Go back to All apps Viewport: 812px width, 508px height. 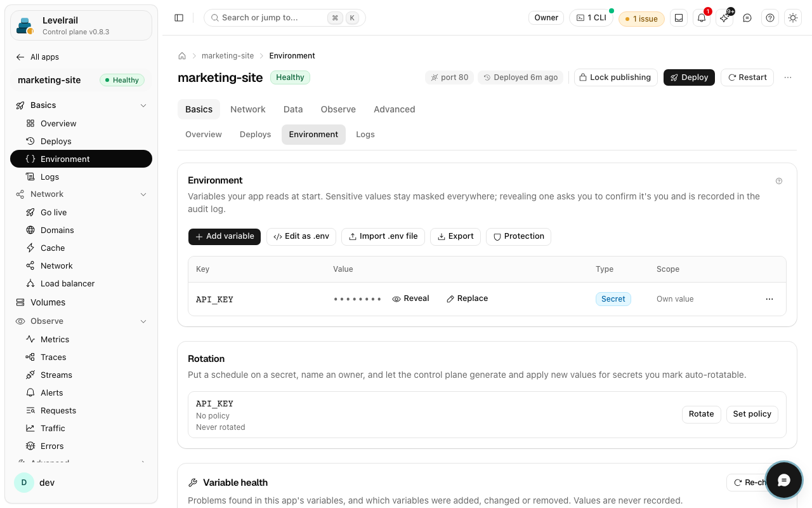[38, 57]
